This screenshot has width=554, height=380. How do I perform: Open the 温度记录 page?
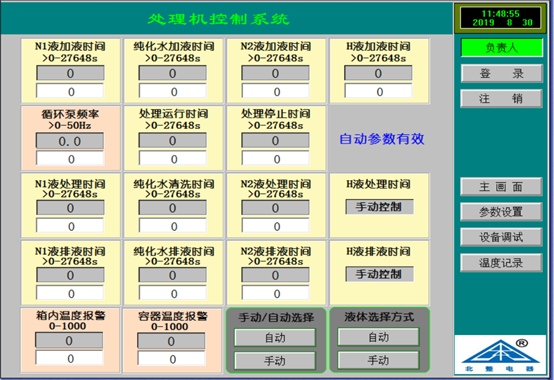coord(501,263)
